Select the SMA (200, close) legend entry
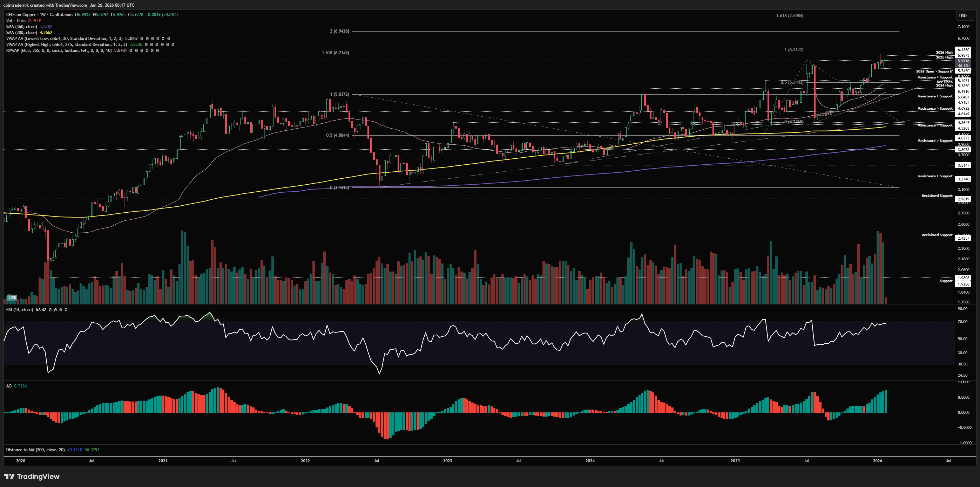This screenshot has width=980, height=487. (22, 33)
